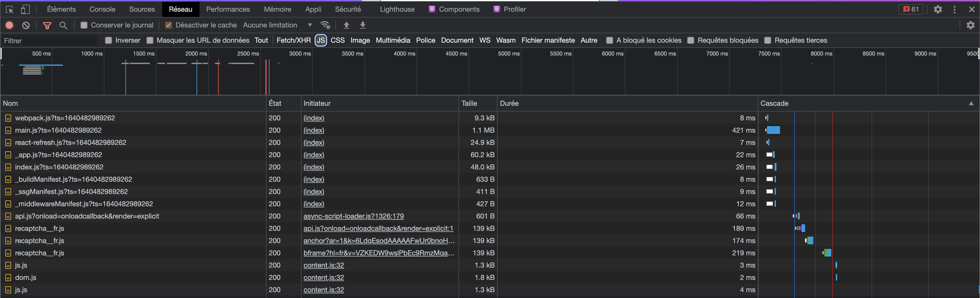The image size is (980, 298).
Task: Open DevTools three-dot customization menu
Action: click(x=955, y=9)
